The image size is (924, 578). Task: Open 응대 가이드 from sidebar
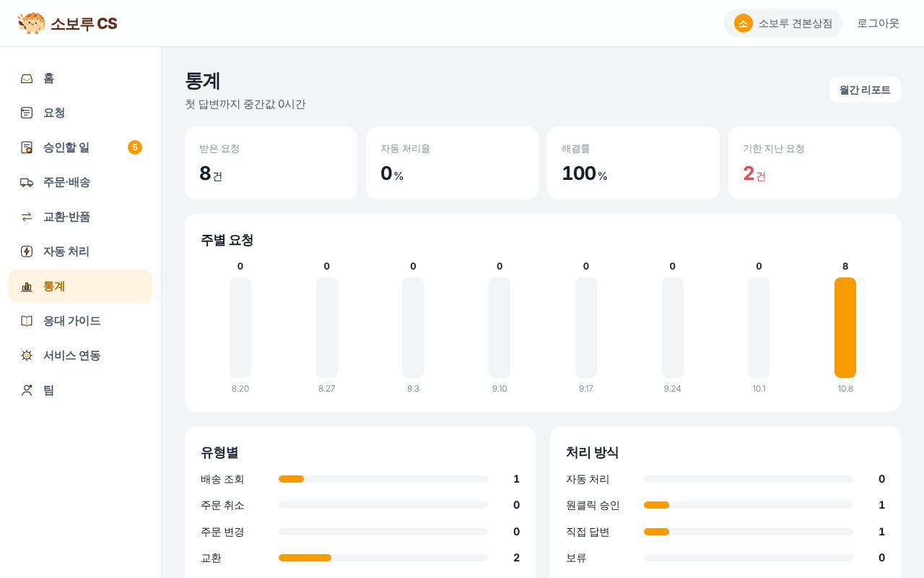80,321
